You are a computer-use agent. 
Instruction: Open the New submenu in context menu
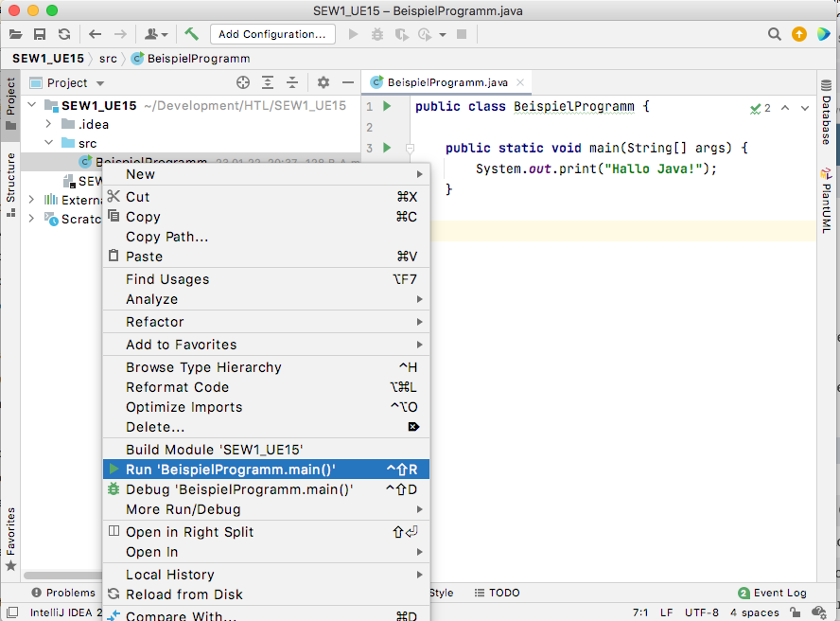click(266, 174)
